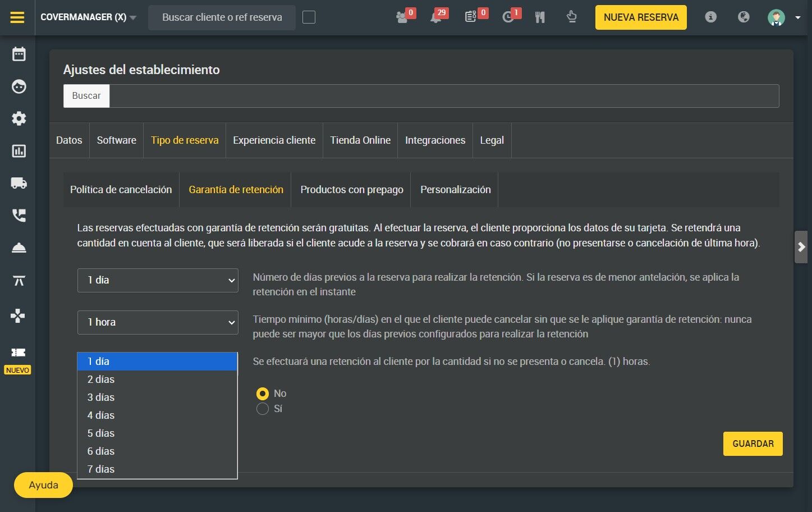Open the globe language icon
This screenshot has width=812, height=512.
(744, 17)
